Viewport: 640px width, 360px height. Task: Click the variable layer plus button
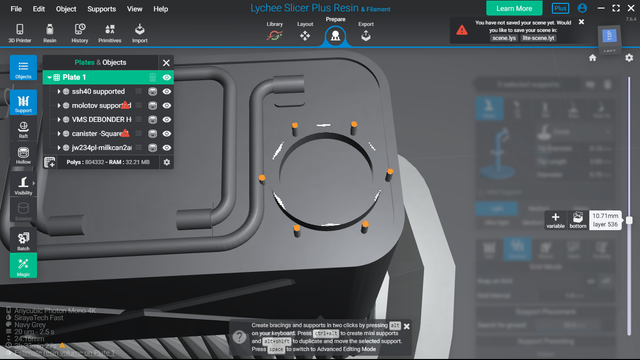[x=556, y=220]
